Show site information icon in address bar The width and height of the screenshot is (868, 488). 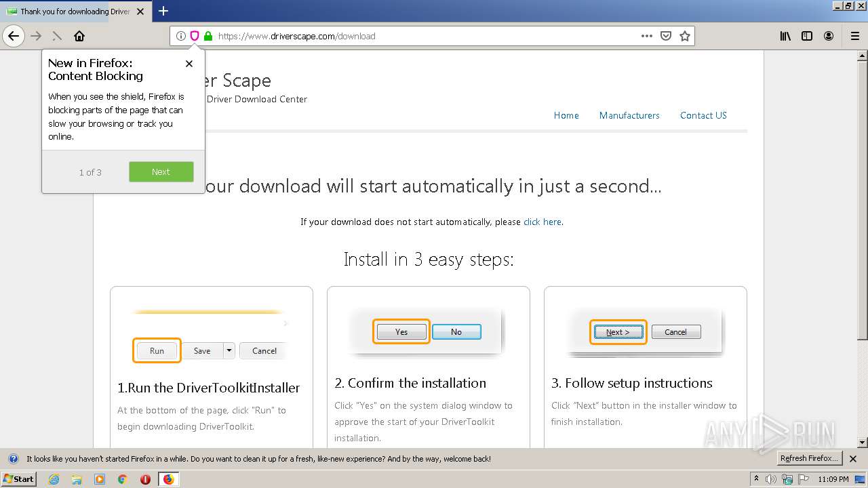[x=181, y=36]
